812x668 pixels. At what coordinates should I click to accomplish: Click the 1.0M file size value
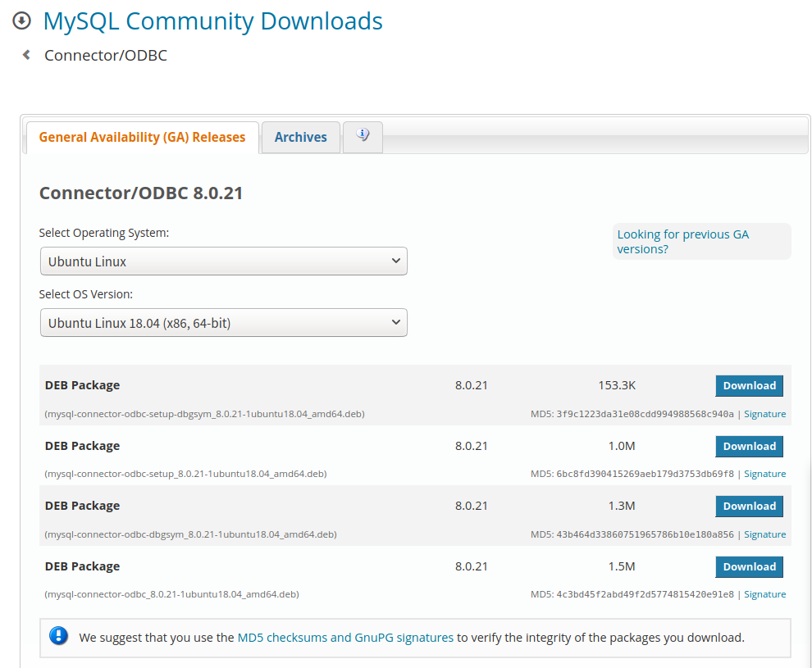(622, 446)
